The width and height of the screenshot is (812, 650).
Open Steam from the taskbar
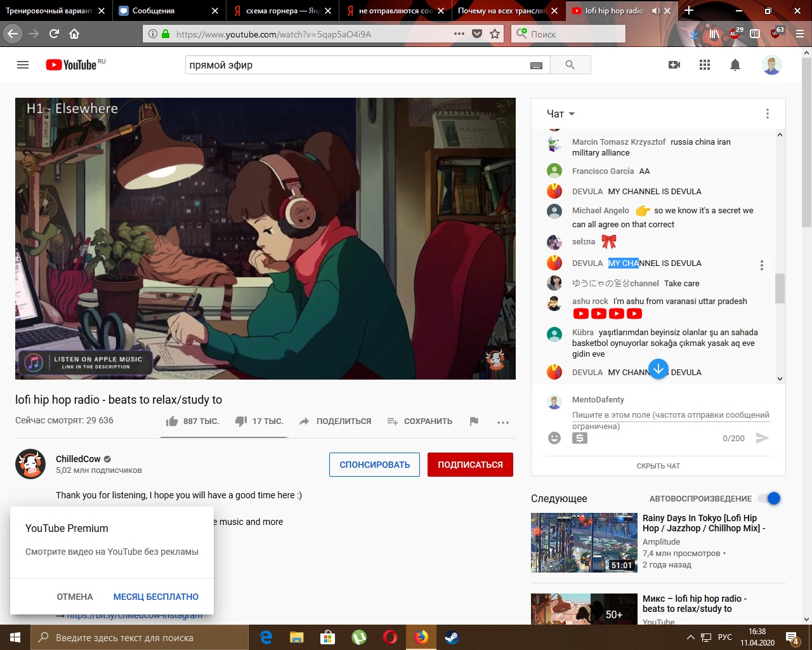click(452, 637)
